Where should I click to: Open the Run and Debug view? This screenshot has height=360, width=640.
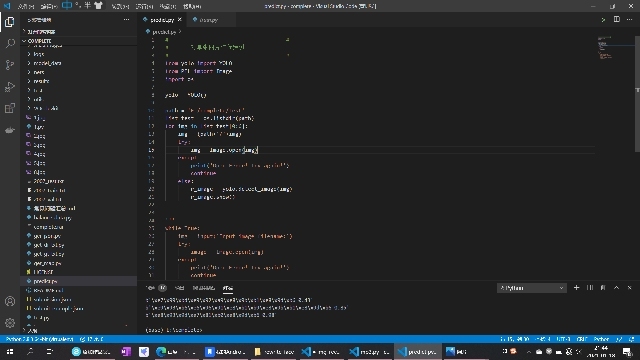(10, 87)
